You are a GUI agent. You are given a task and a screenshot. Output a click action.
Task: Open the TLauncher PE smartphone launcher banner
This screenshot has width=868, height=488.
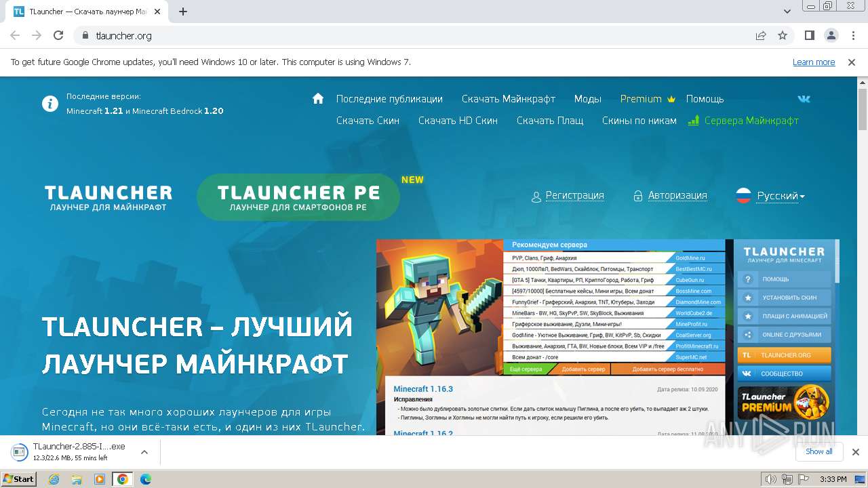[x=298, y=197]
